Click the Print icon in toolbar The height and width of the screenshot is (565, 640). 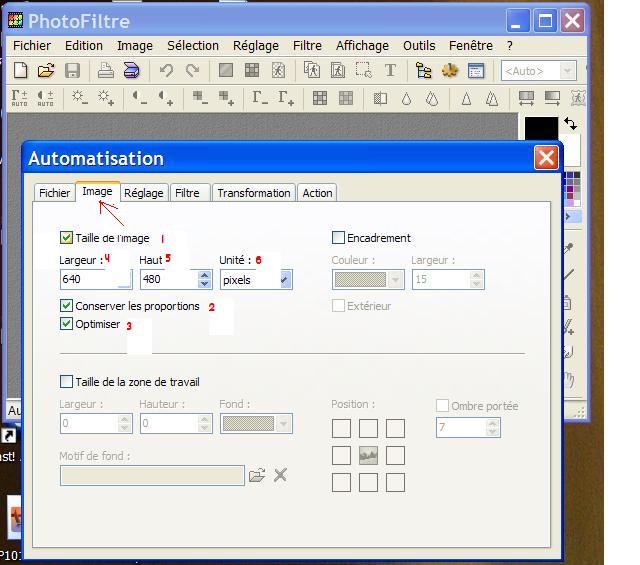tap(106, 70)
